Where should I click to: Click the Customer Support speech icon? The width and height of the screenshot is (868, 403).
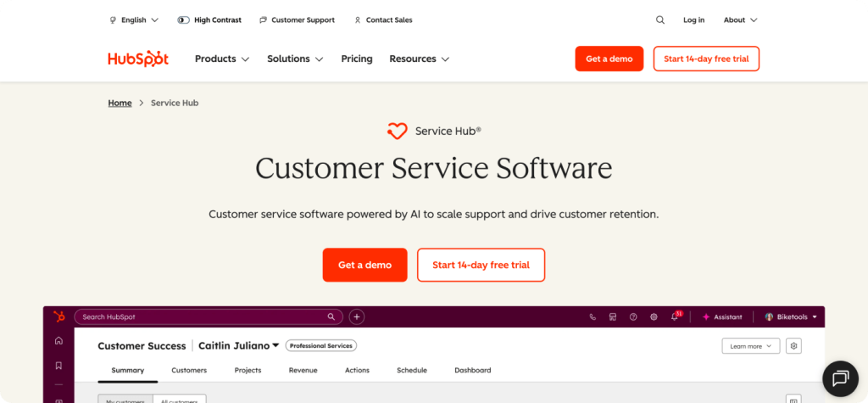click(x=263, y=20)
